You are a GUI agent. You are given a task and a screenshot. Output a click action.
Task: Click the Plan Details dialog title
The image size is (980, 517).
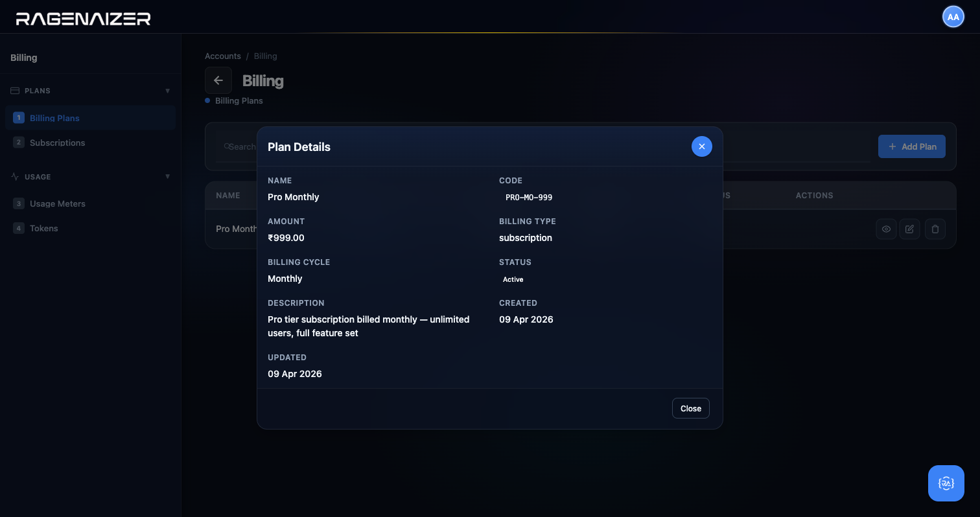coord(299,147)
